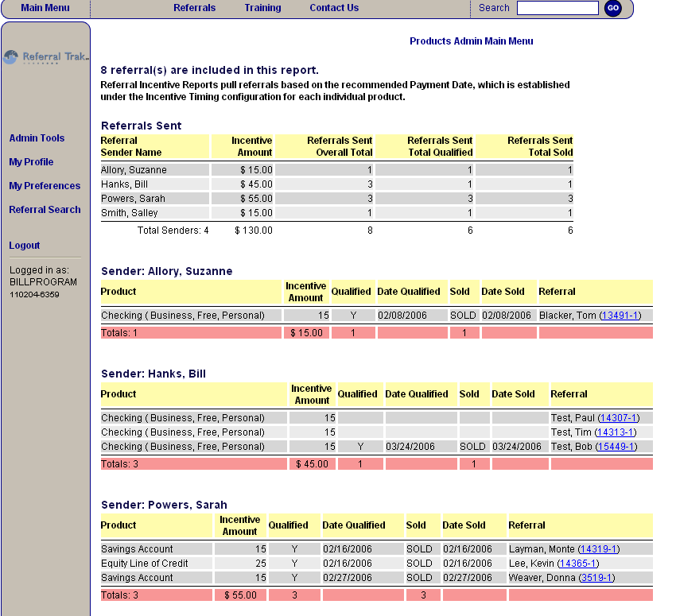Click the Referral Trak logo

46,57
